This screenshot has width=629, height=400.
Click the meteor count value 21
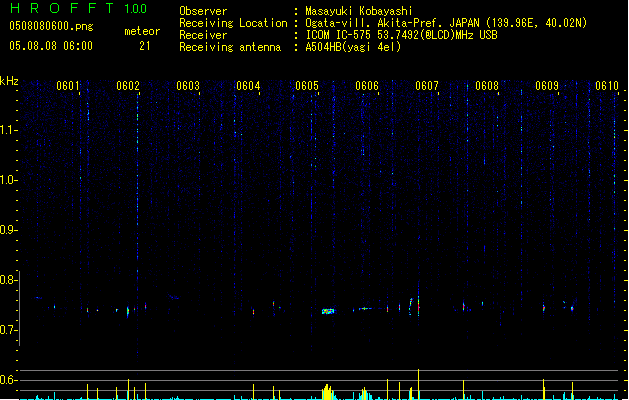tap(144, 46)
